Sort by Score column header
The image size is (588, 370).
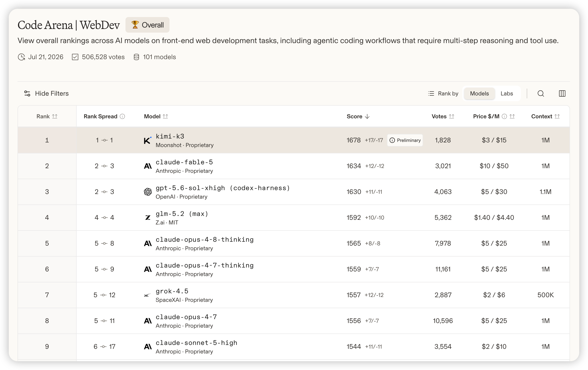[x=358, y=117]
